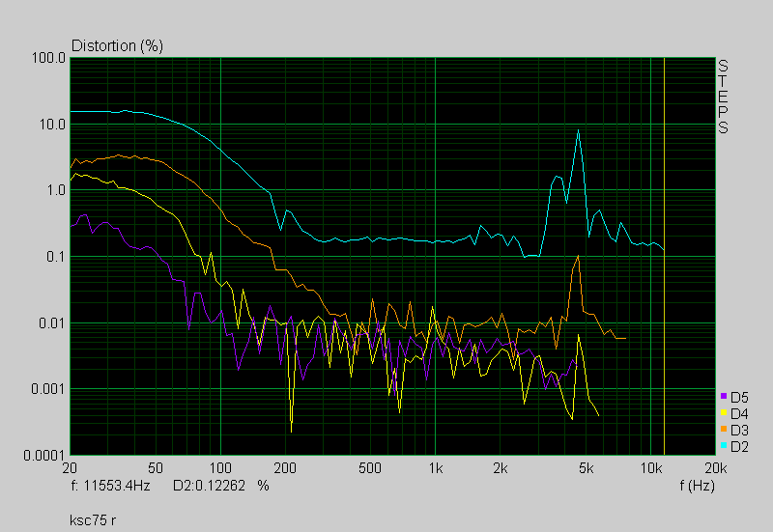Click the 1.0 y-axis tick label
The image size is (773, 532).
pyautogui.click(x=56, y=190)
